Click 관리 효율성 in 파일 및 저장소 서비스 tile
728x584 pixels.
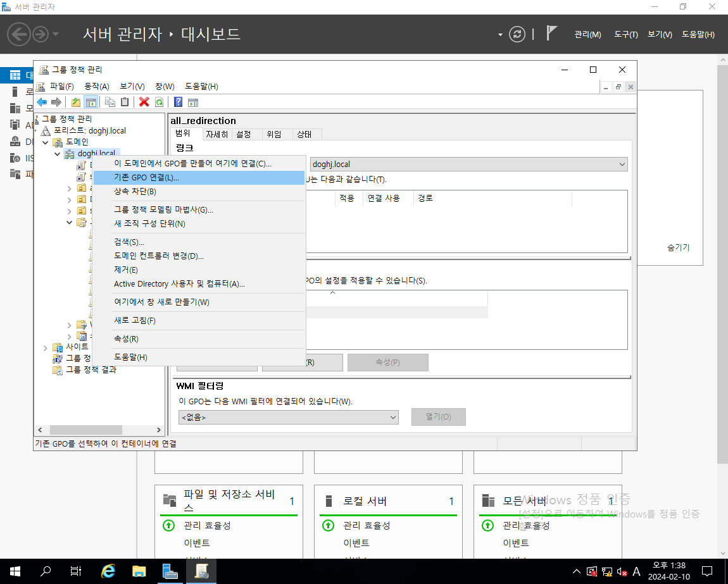click(x=207, y=526)
